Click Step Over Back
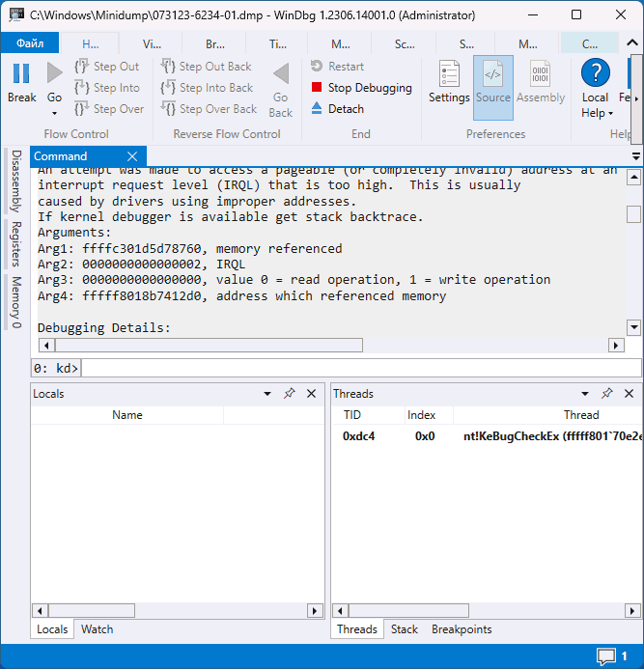 210,109
